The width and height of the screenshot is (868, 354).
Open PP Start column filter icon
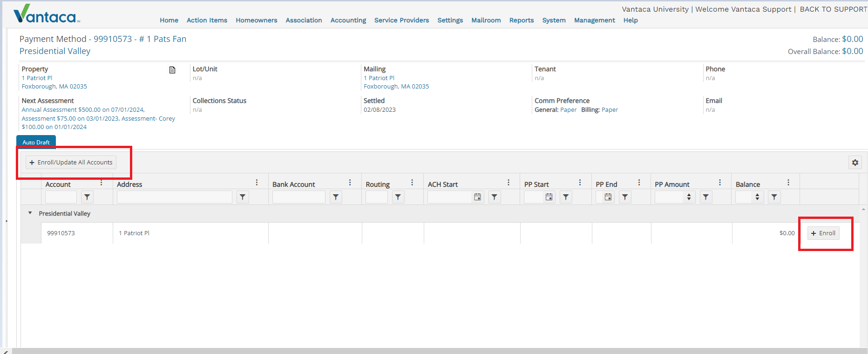(566, 197)
